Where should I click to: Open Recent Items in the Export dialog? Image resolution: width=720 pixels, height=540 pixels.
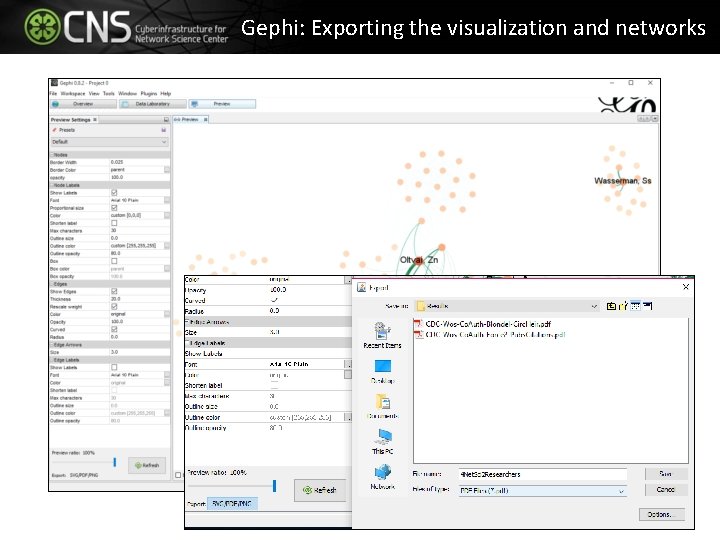point(382,335)
